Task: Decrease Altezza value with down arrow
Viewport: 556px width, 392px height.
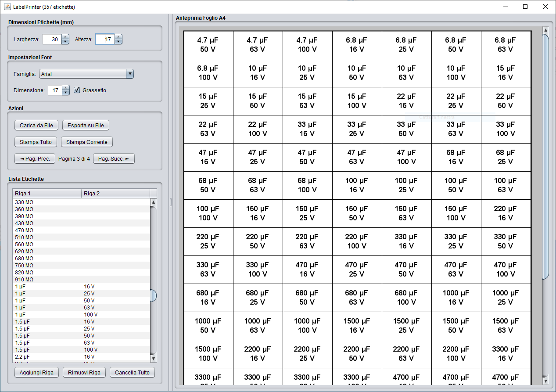Action: click(x=118, y=42)
